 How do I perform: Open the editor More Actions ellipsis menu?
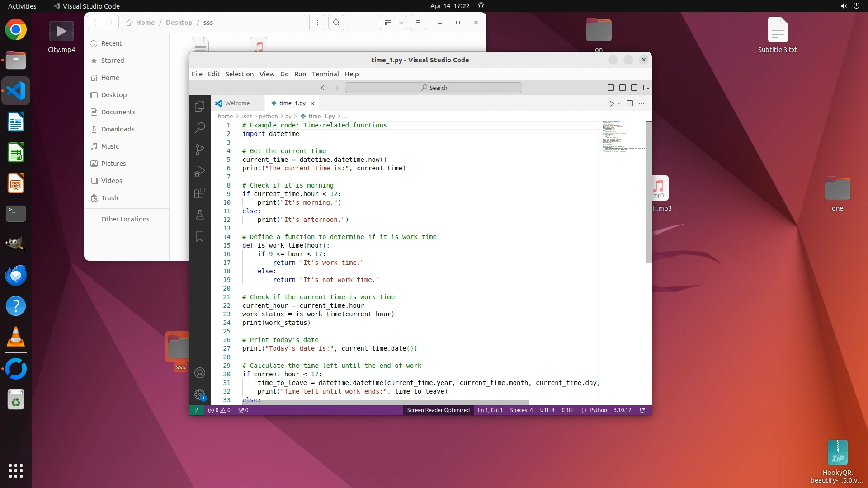point(642,103)
